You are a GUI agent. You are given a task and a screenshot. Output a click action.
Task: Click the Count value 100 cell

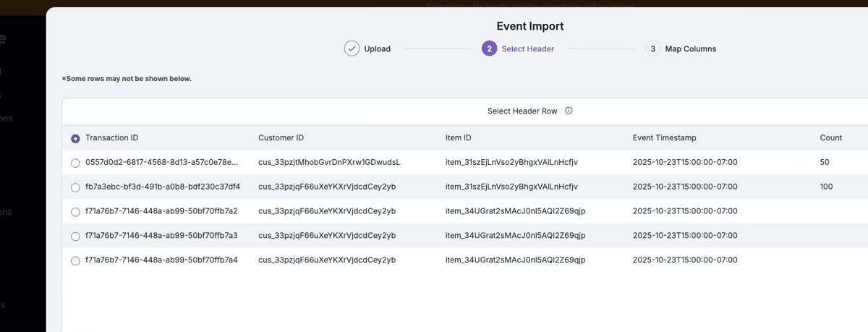(x=826, y=187)
